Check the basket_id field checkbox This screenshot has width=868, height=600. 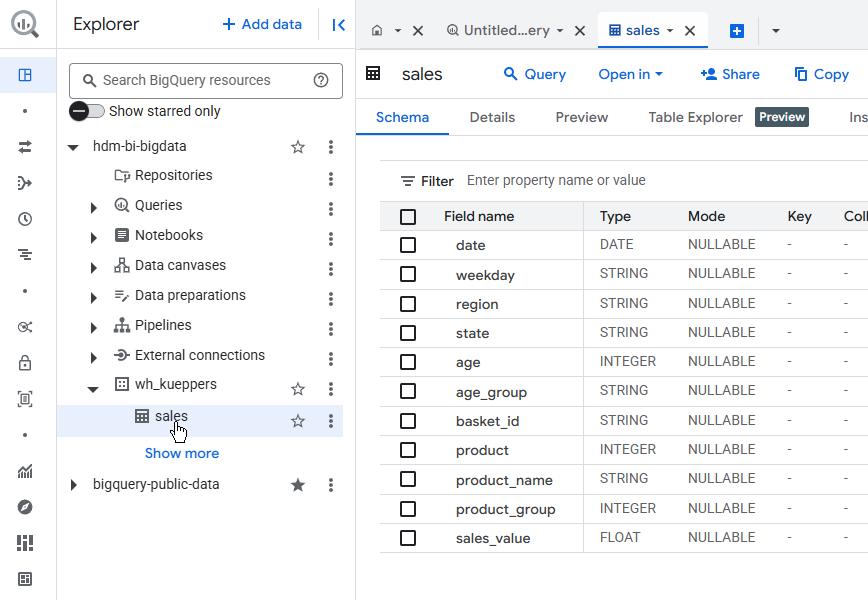click(x=408, y=421)
